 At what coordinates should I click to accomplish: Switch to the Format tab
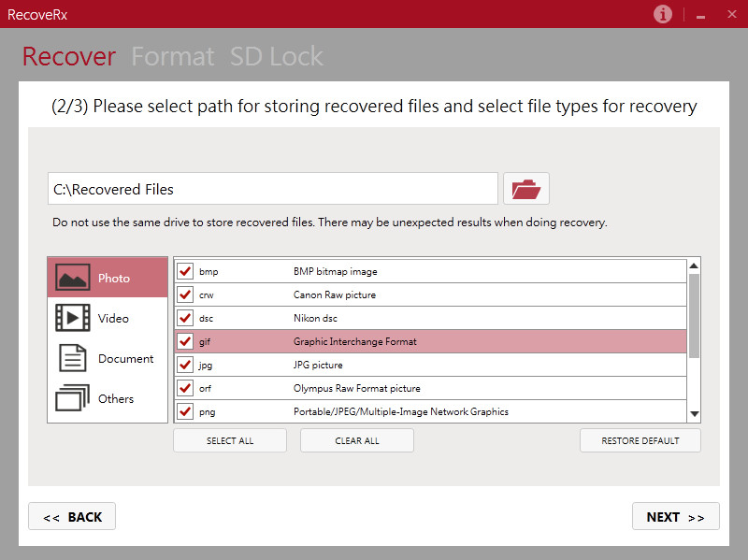coord(173,57)
